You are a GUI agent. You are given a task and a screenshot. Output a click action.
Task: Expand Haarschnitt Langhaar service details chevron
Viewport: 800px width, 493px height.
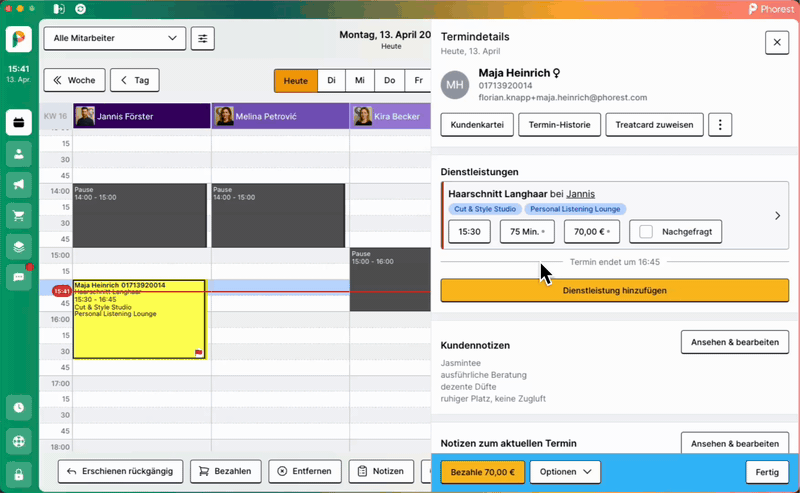pos(778,215)
